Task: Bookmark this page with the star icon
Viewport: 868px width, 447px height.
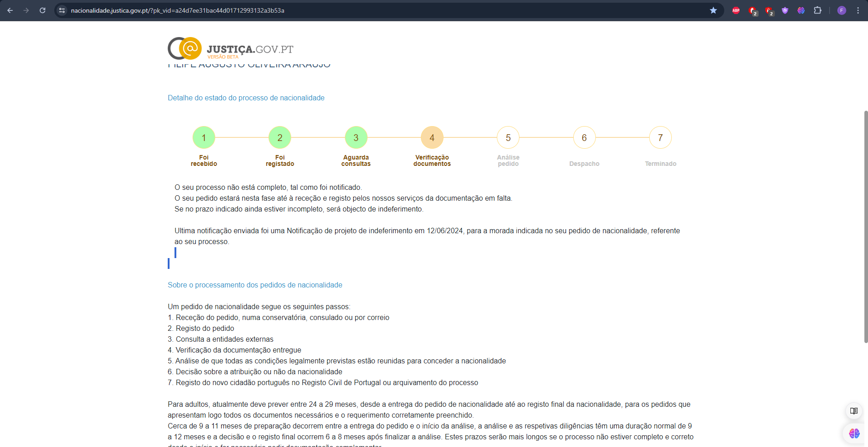Action: pos(713,10)
